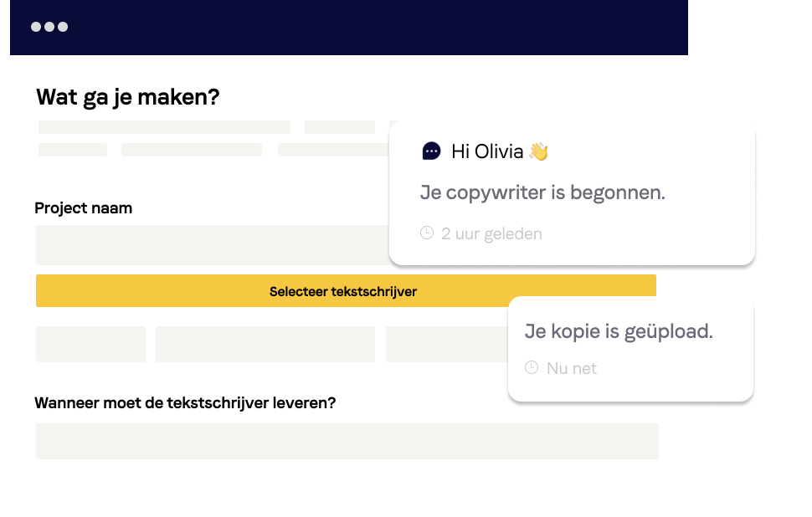This screenshot has height=517, width=812.
Task: Select the first grey box below the yellow button
Action: [x=90, y=344]
